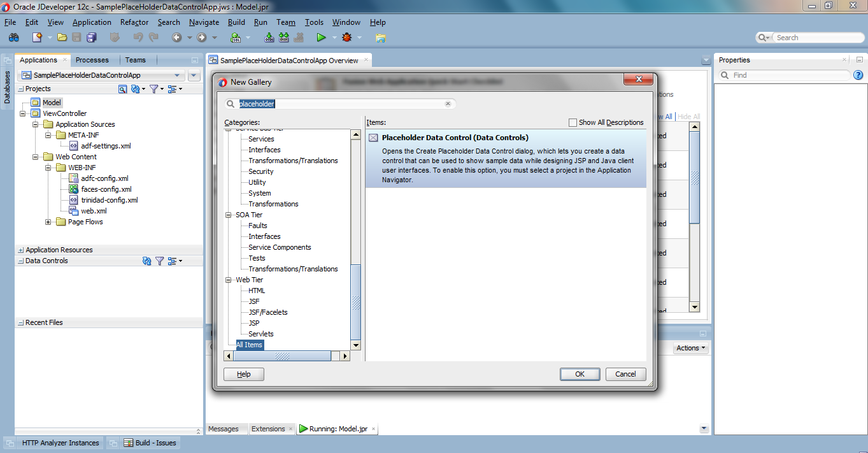868x453 pixels.
Task: Collapse the SOA Tier category
Action: click(x=228, y=215)
